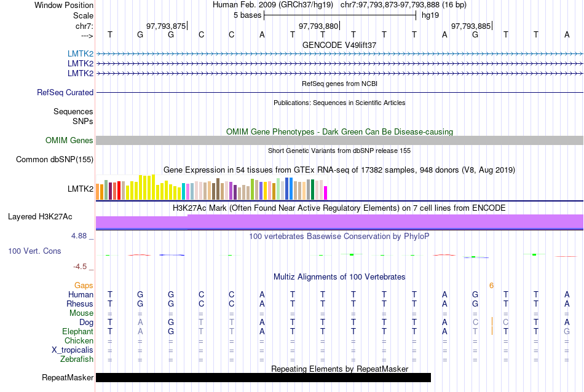This screenshot has height=392, width=584.
Task: Click Repeating Elements by RepeatMasker title
Action: tap(339, 369)
